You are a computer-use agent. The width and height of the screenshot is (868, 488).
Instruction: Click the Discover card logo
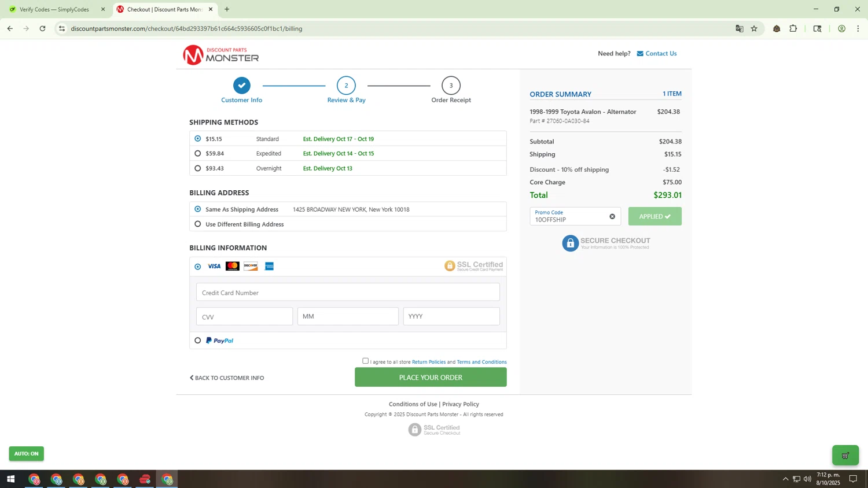pyautogui.click(x=251, y=266)
